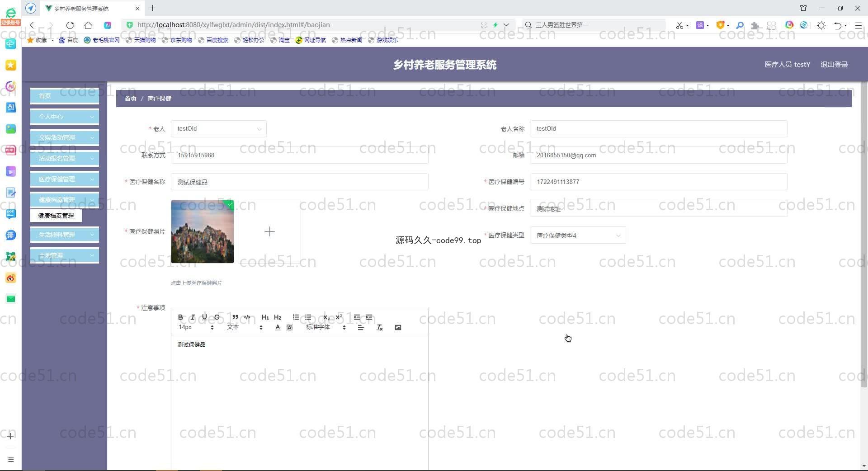
Task: Go back using the browser back arrow
Action: click(x=32, y=25)
